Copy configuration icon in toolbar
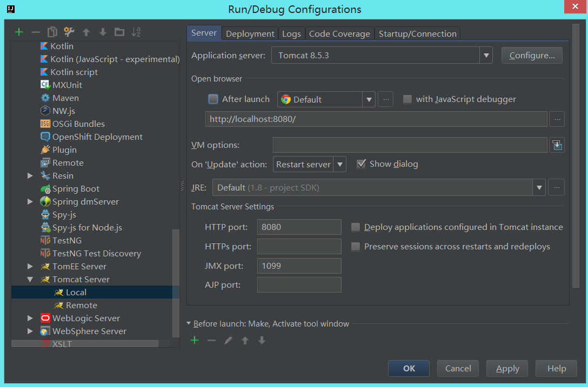Screen dimensions: 588x387 (52, 32)
